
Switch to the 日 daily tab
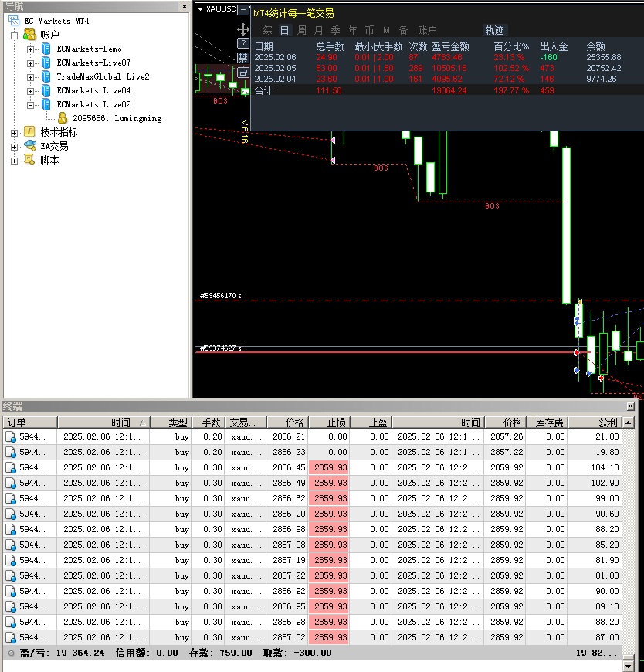(284, 30)
